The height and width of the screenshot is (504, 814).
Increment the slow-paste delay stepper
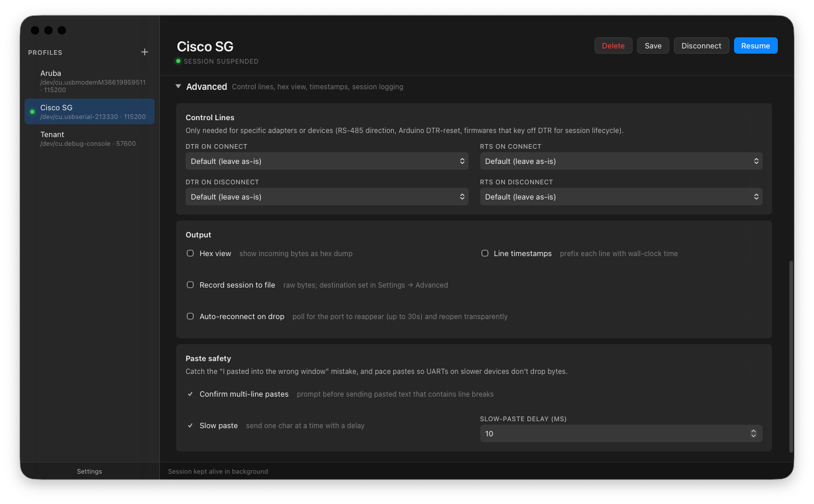(753, 431)
